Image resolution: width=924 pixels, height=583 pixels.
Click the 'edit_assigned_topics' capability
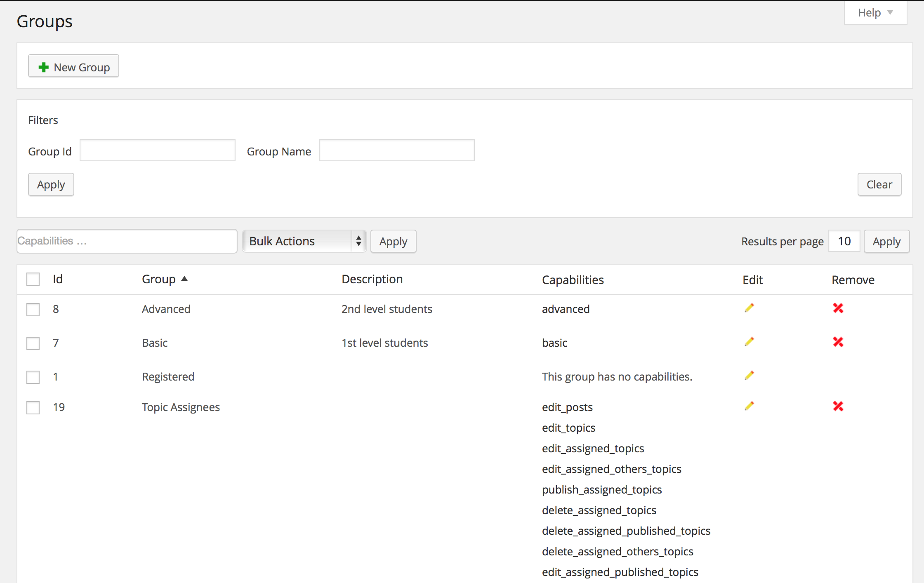tap(593, 449)
